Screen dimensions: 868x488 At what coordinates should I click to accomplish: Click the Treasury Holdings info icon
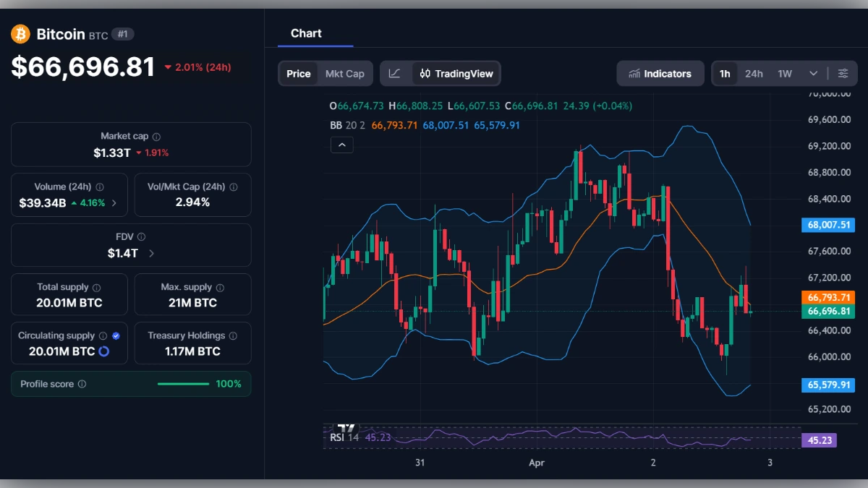click(x=233, y=335)
